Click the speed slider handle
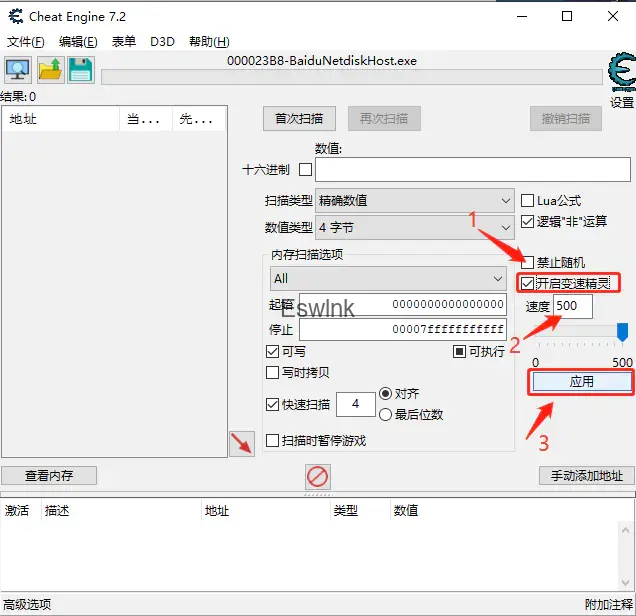636x616 pixels. point(622,331)
